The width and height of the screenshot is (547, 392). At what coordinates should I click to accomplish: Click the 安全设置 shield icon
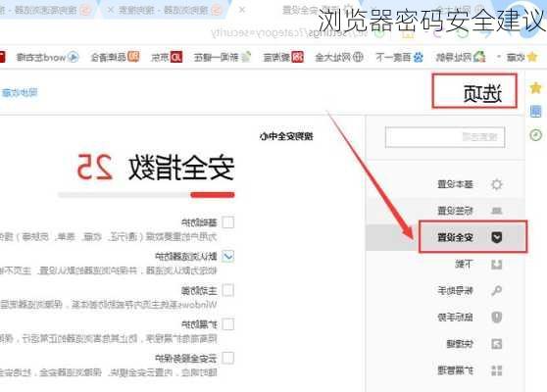(496, 237)
